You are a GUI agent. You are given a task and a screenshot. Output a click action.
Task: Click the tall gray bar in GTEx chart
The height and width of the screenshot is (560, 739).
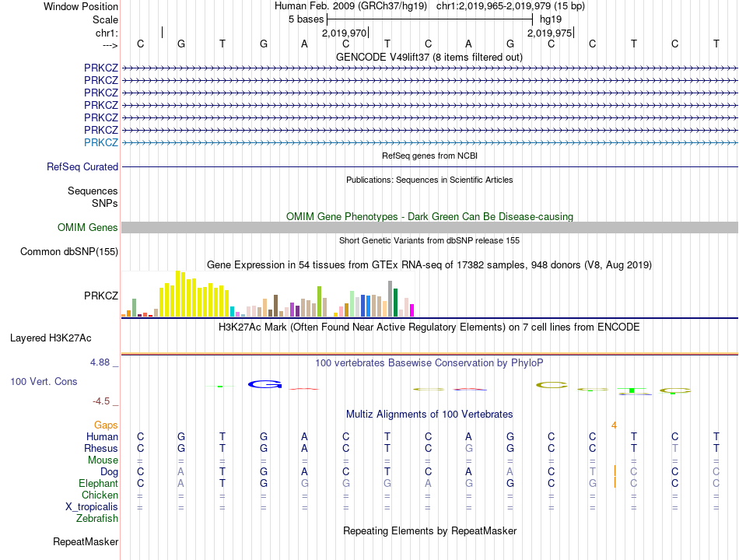tap(390, 299)
